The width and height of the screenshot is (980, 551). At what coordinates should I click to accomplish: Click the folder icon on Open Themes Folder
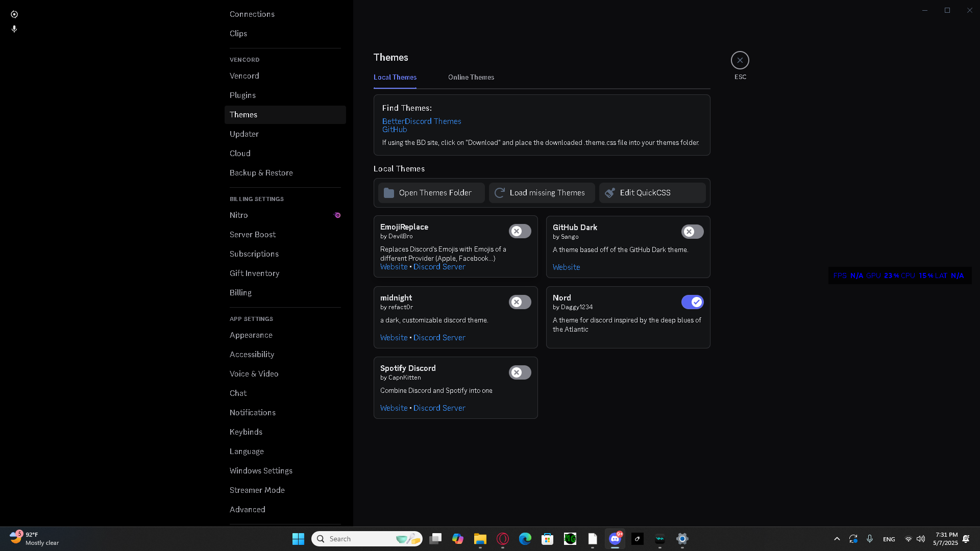pyautogui.click(x=389, y=193)
